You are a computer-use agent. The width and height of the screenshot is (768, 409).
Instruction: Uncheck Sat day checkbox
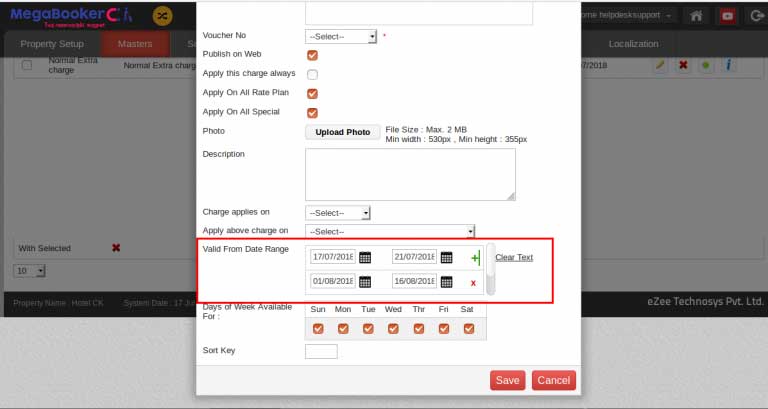(x=469, y=329)
